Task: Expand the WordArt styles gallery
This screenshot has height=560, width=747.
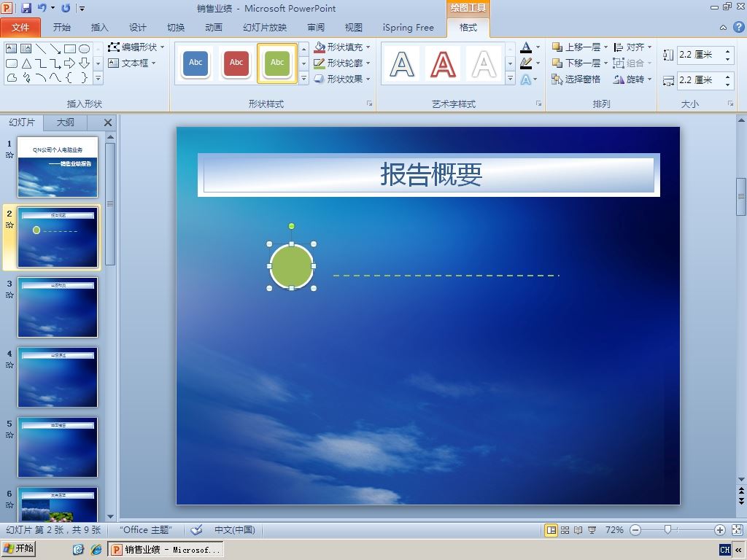Action: [x=510, y=79]
